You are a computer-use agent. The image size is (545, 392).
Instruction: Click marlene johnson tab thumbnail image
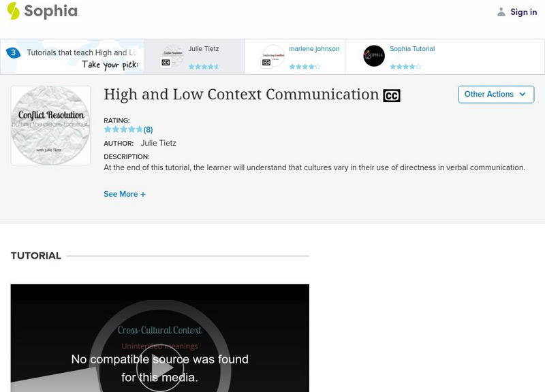(x=273, y=56)
